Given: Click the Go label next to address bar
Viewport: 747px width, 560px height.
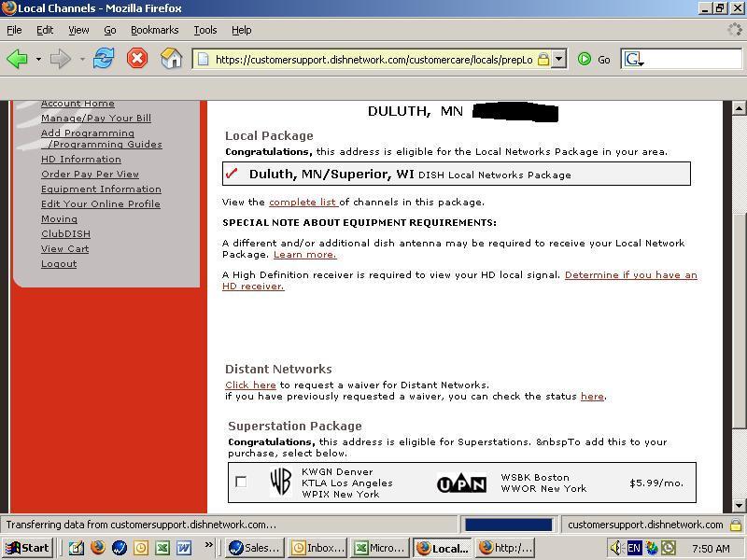Looking at the screenshot, I should tap(603, 60).
